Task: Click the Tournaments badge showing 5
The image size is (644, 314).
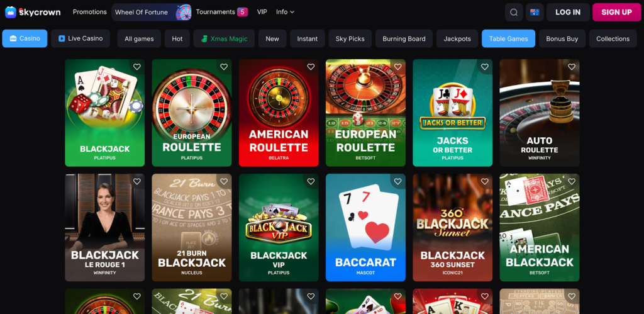Action: pyautogui.click(x=242, y=12)
